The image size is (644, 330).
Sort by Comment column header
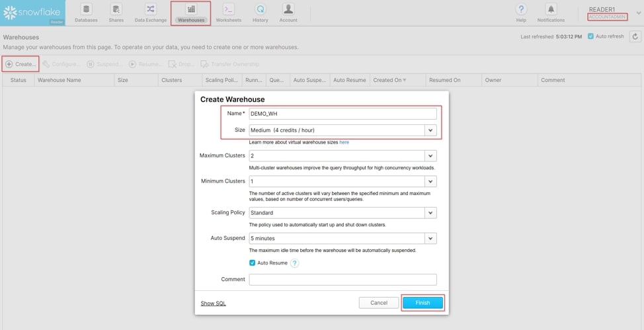point(589,80)
